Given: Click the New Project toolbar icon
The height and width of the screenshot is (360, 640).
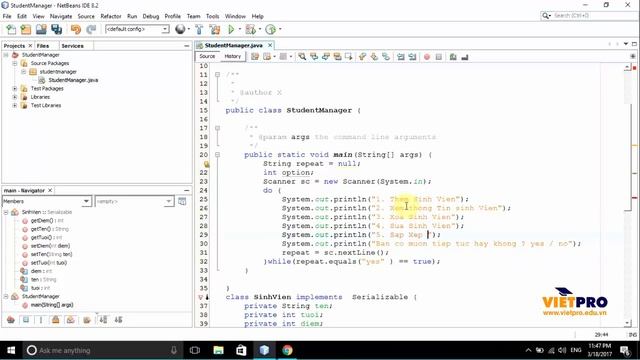Looking at the screenshot, I should click(26, 29).
